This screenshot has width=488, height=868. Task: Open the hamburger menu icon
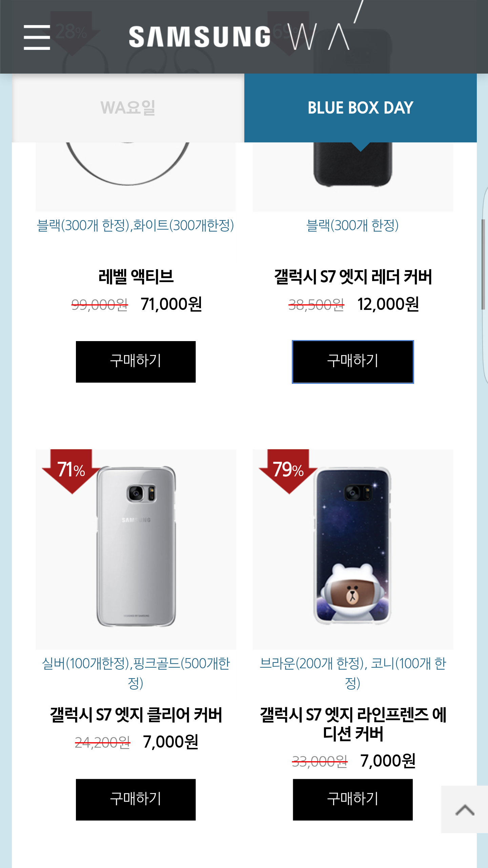click(x=37, y=37)
